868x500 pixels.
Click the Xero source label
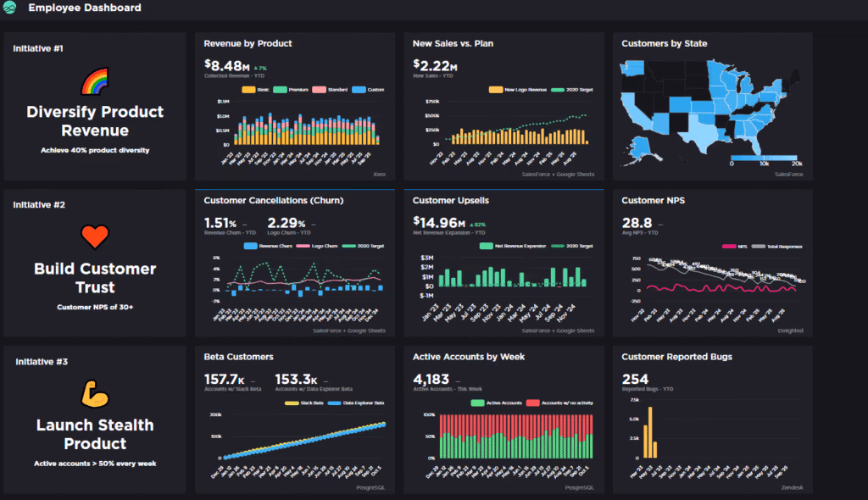(379, 175)
